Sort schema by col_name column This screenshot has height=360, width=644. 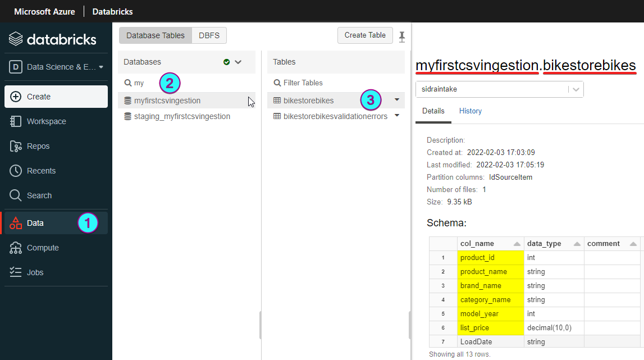point(490,244)
